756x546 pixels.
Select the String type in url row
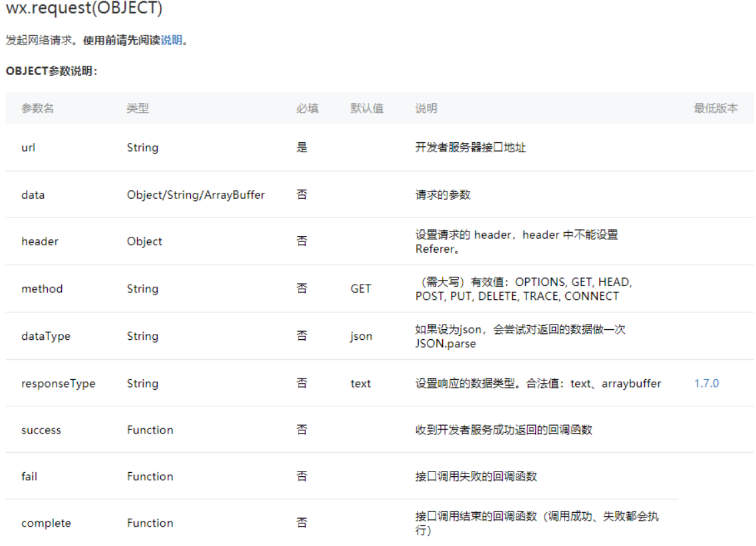coord(143,148)
